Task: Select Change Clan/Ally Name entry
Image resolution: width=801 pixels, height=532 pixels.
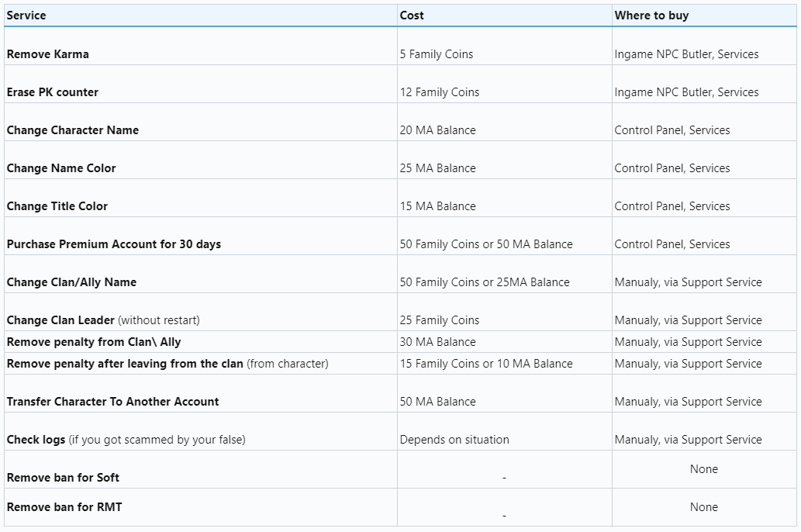Action: 71,282
